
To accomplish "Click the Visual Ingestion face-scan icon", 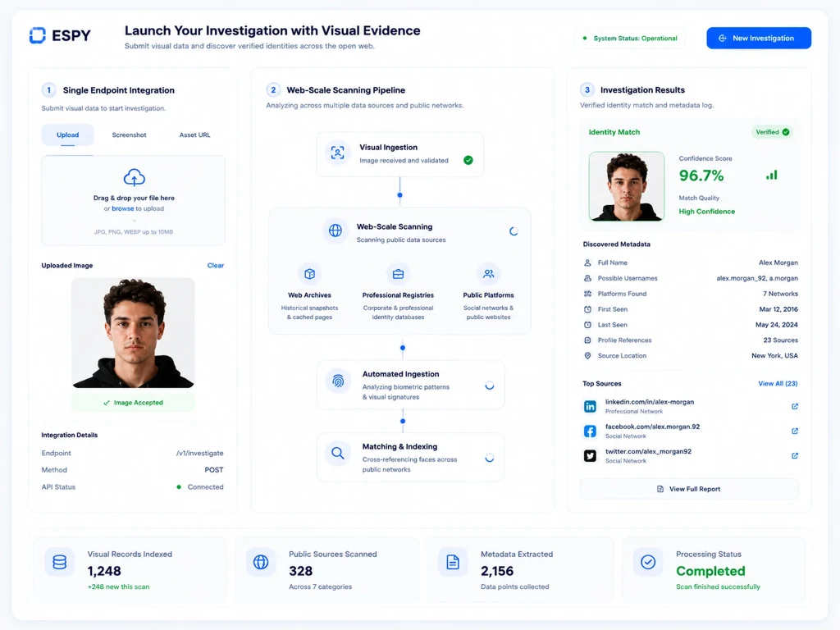I will click(337, 153).
